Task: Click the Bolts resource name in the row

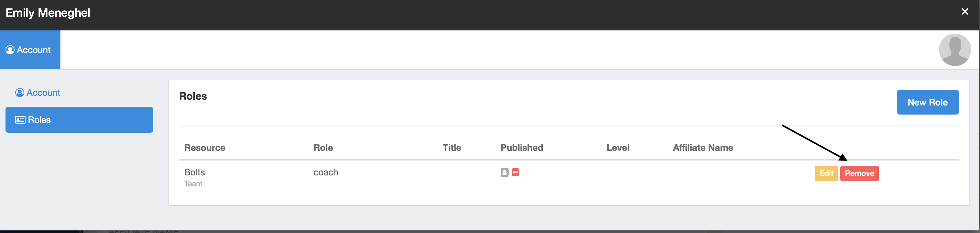Action: (x=194, y=172)
